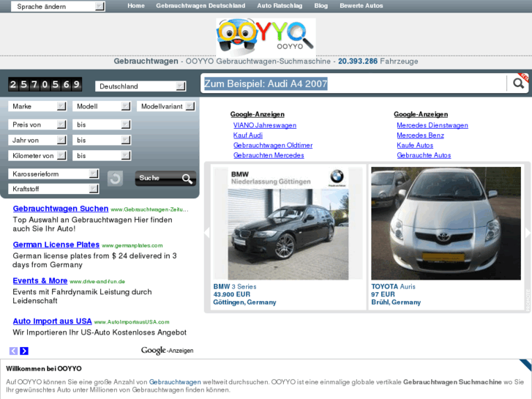This screenshot has height=399, width=532.
Task: Show previous Google ads with left arrow
Action: coord(13,351)
